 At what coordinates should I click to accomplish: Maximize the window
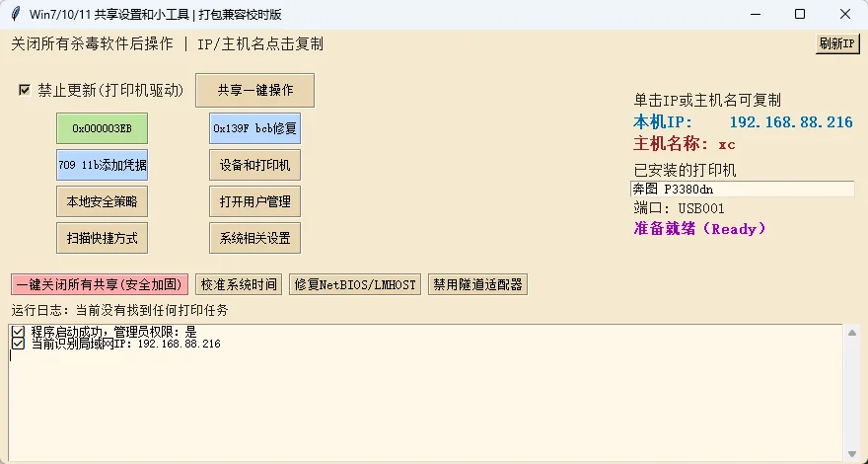[800, 15]
